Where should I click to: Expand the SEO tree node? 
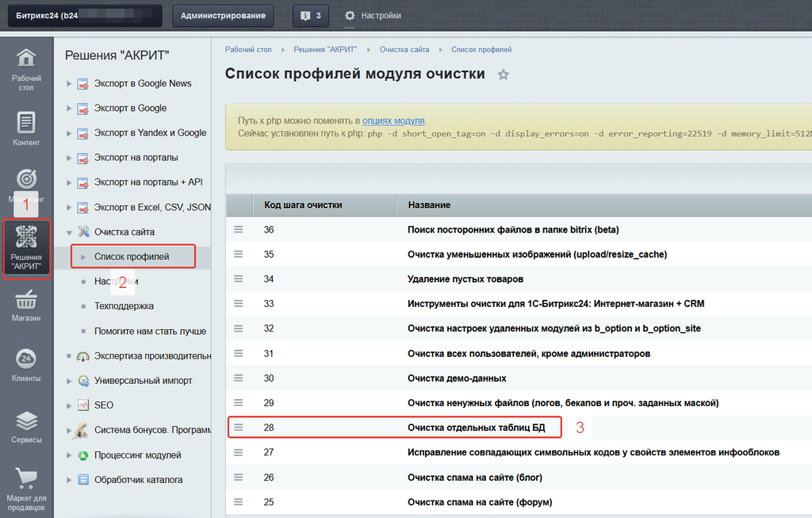coord(69,405)
